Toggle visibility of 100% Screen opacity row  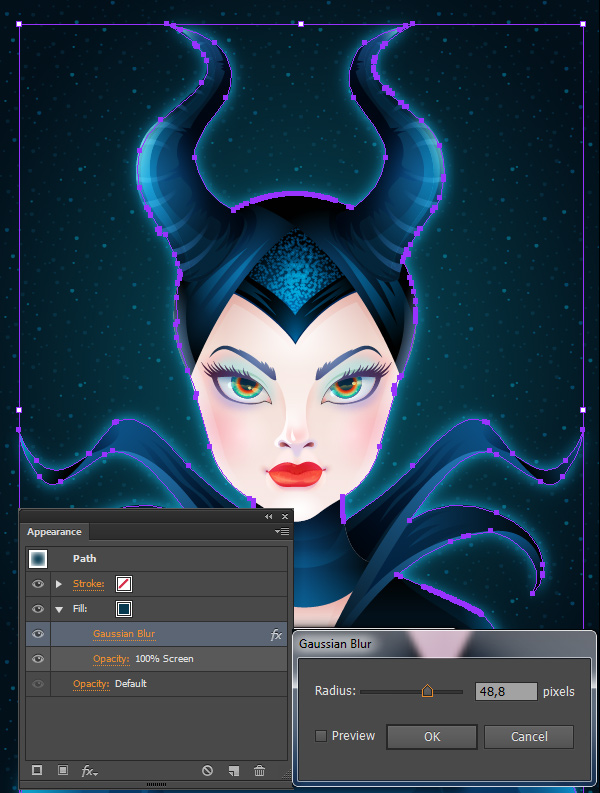coord(38,658)
